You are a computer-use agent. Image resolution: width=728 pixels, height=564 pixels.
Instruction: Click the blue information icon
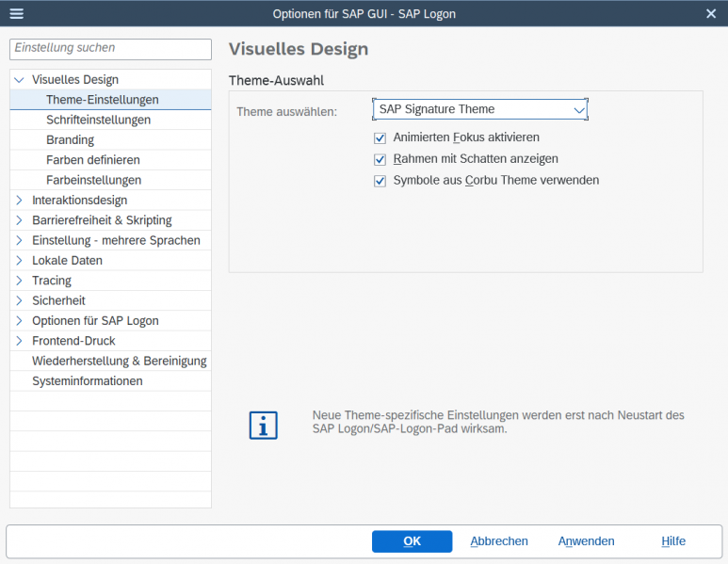264,426
